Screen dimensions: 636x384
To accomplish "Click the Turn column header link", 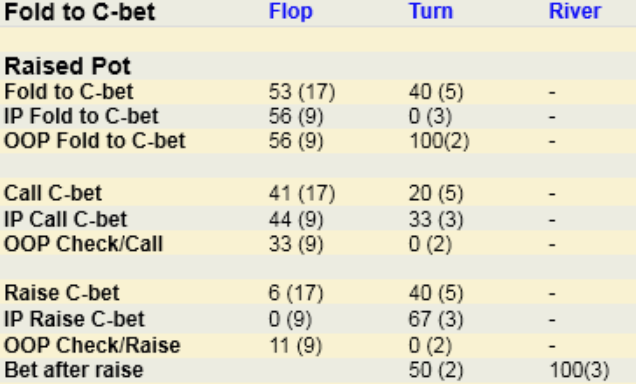I will pyautogui.click(x=431, y=11).
